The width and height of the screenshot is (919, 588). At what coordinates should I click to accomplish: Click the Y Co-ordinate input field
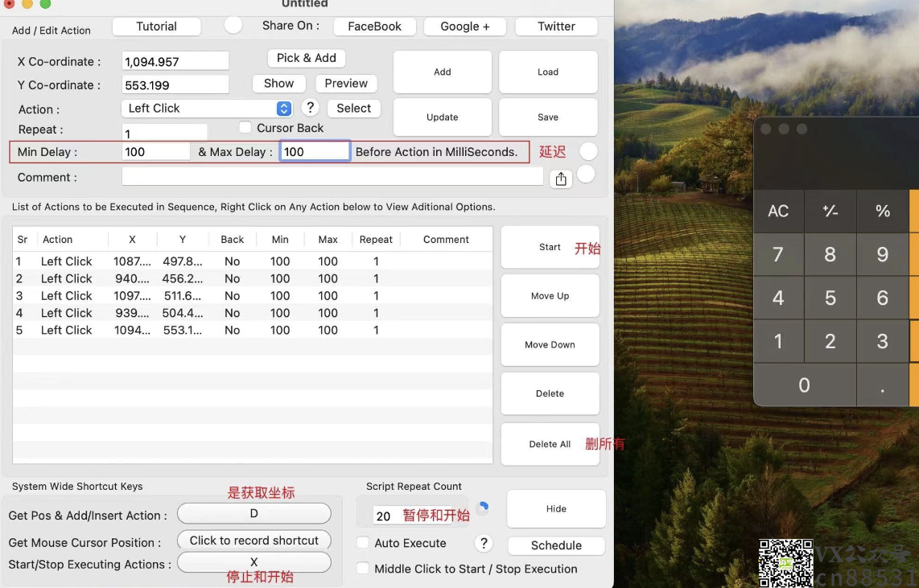click(175, 84)
